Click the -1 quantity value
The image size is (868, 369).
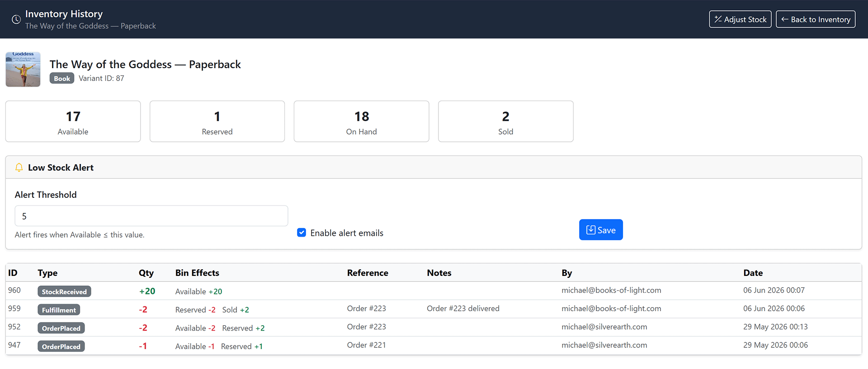[x=143, y=346]
